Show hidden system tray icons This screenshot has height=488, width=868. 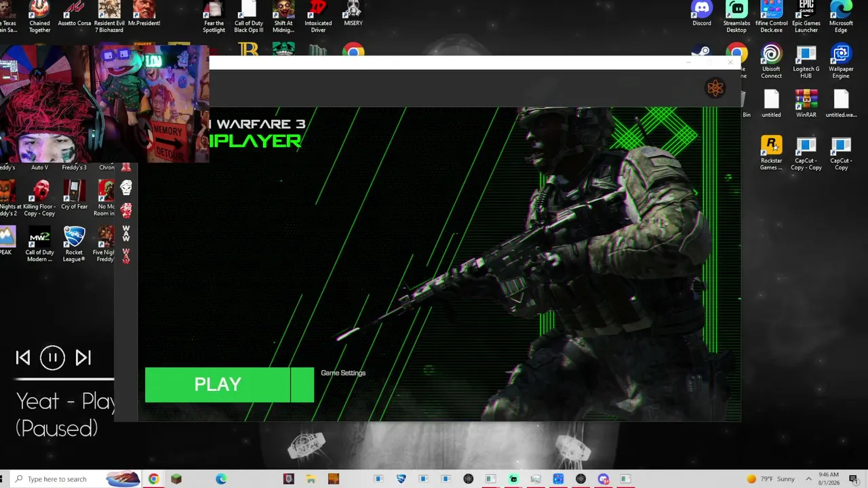click(808, 479)
